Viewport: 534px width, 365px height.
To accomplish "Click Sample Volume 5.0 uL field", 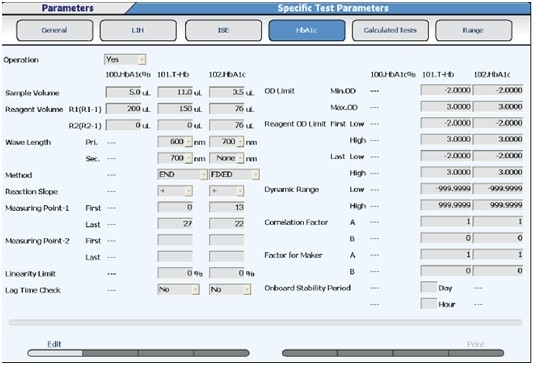I will click(x=124, y=92).
